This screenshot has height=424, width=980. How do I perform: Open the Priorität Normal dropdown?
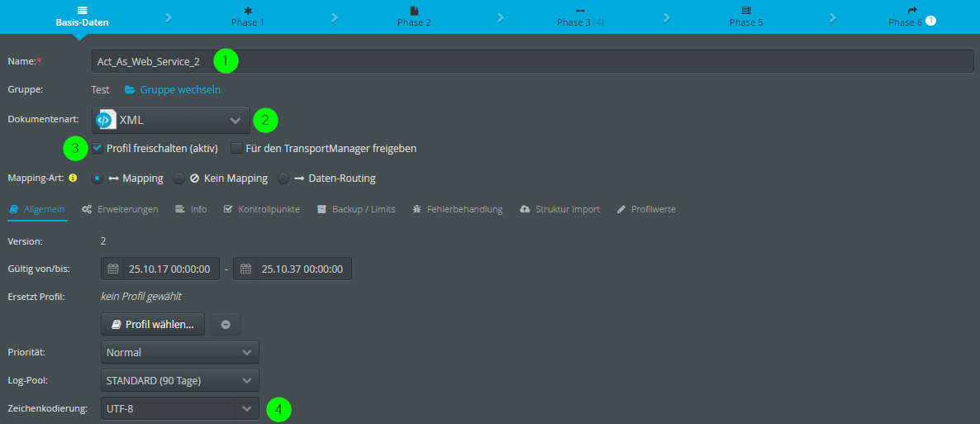(x=180, y=352)
